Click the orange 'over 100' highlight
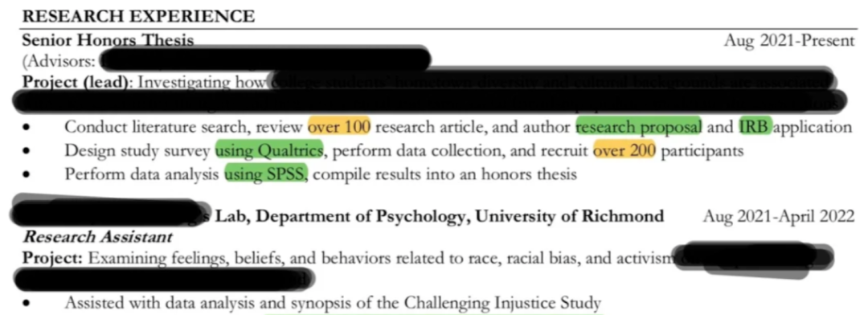Image resolution: width=868 pixels, height=315 pixels. coord(339,127)
